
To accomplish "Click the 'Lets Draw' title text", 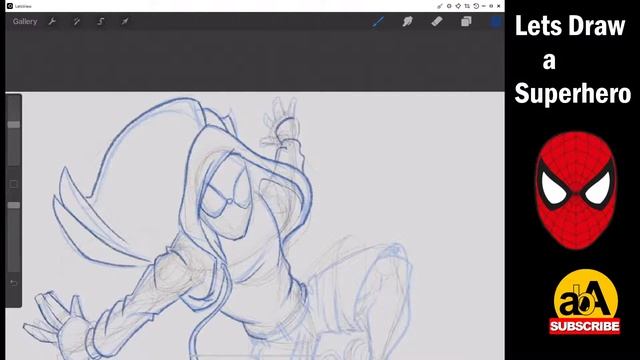I will point(570,26).
